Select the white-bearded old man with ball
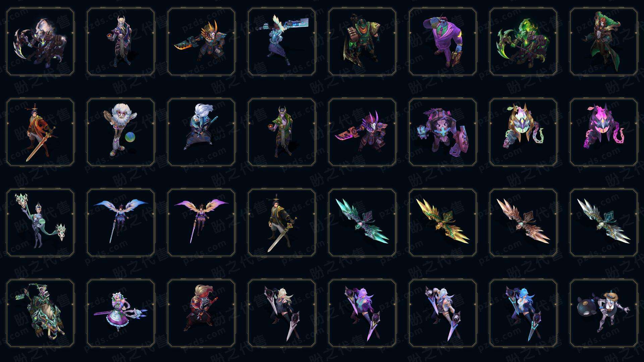The width and height of the screenshot is (644, 362). [x=121, y=132]
